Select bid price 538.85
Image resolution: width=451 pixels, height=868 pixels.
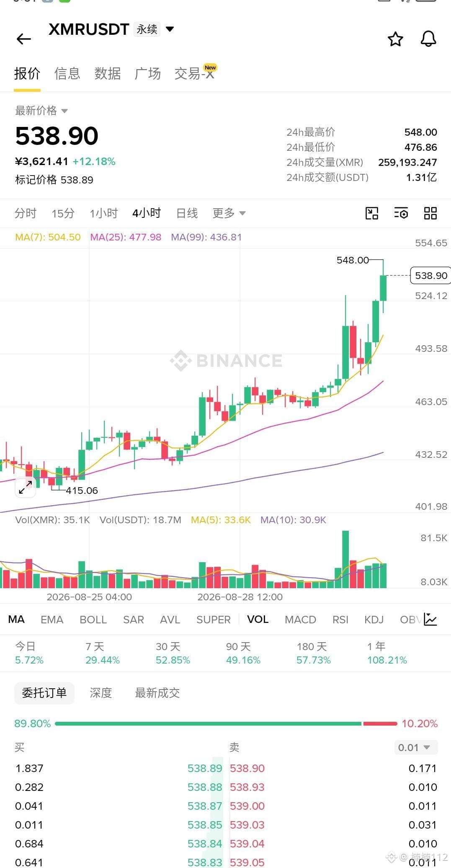[205, 825]
